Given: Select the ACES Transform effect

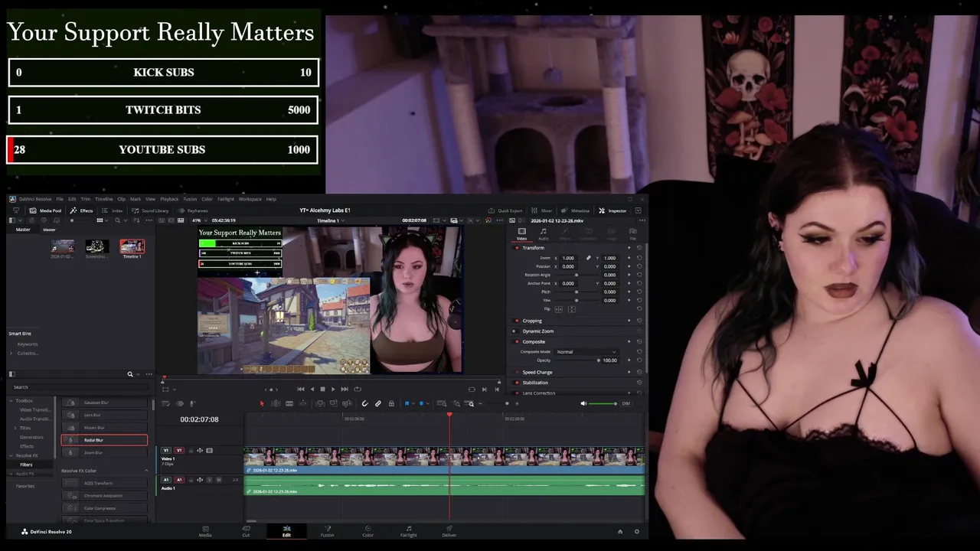Looking at the screenshot, I should point(104,483).
